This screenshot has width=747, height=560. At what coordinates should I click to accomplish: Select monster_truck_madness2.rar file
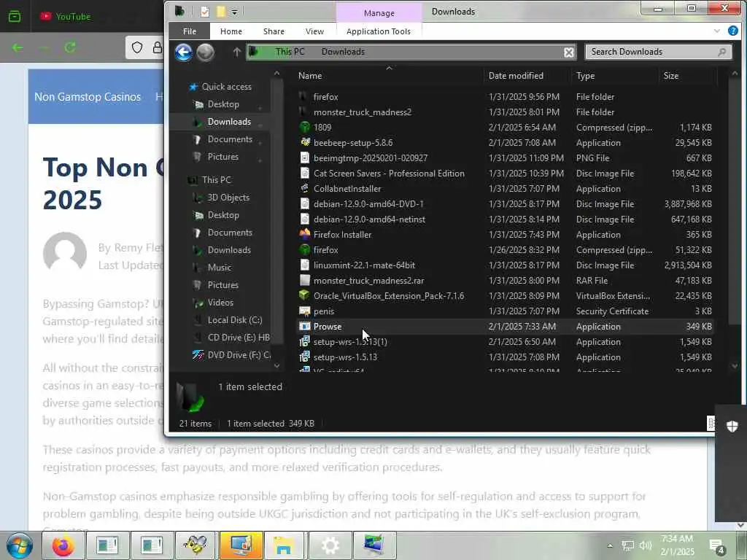tap(368, 281)
